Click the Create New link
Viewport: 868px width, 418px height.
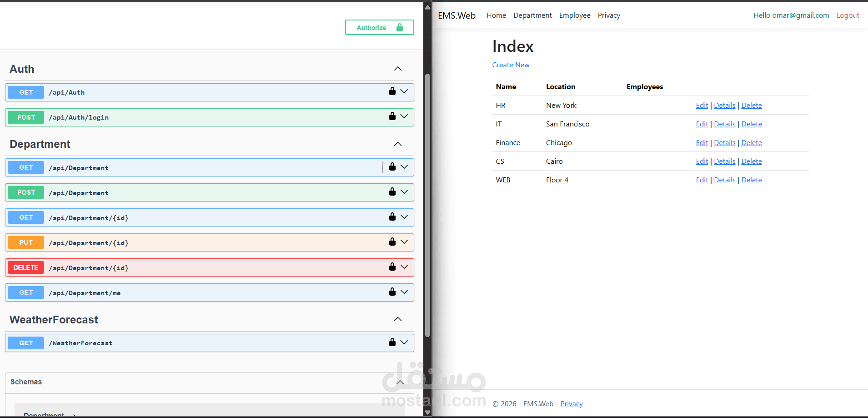pos(511,65)
